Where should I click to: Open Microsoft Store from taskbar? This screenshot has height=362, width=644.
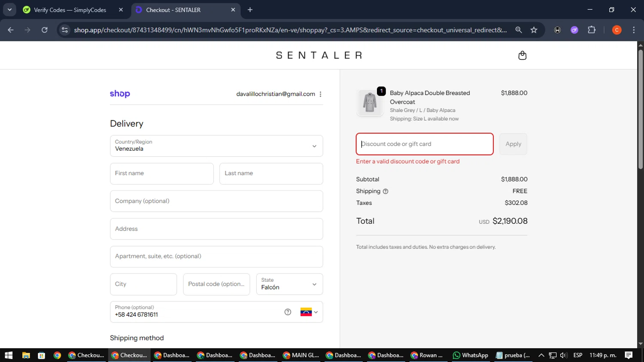(42, 355)
